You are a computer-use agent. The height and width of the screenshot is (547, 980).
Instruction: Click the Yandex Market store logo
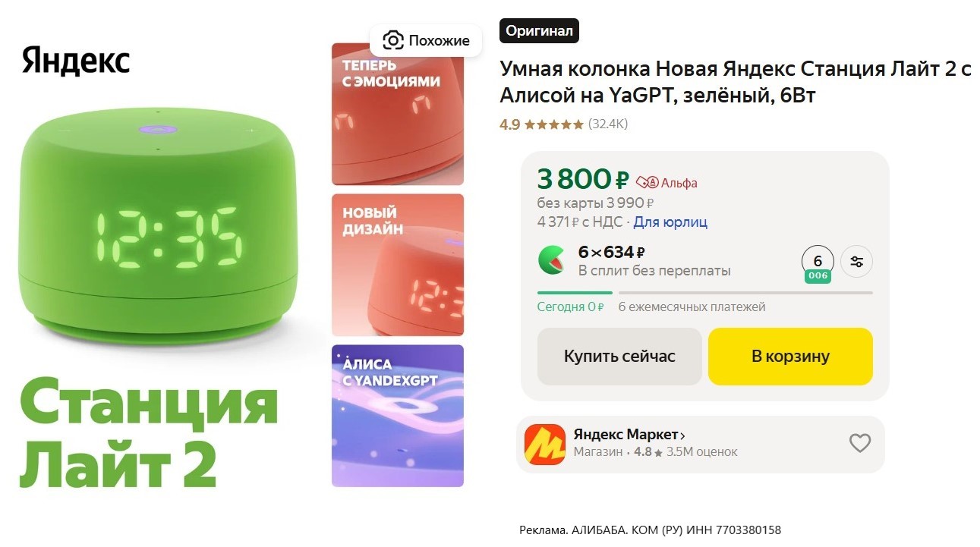[544, 444]
